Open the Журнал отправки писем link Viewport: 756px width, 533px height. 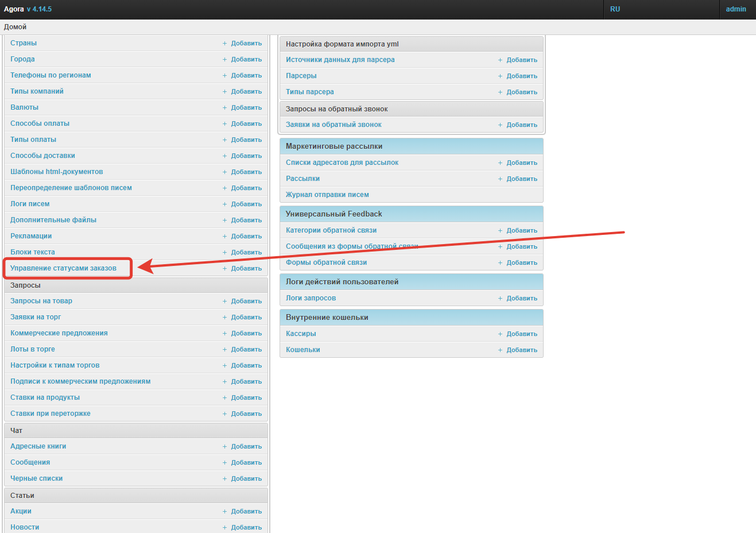(327, 195)
